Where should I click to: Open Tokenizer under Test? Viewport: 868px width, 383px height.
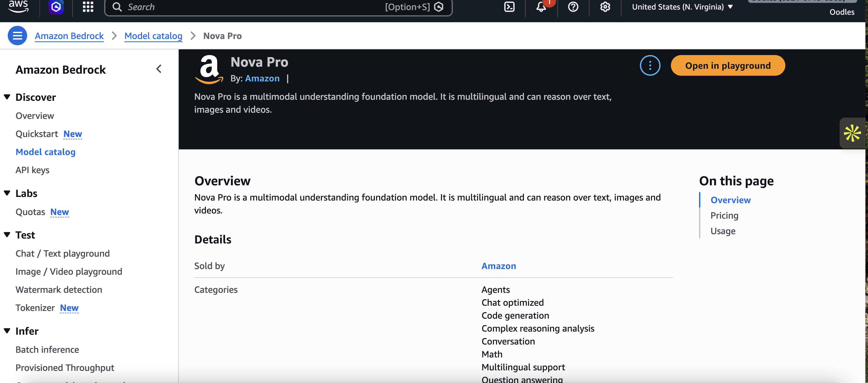[x=35, y=308]
